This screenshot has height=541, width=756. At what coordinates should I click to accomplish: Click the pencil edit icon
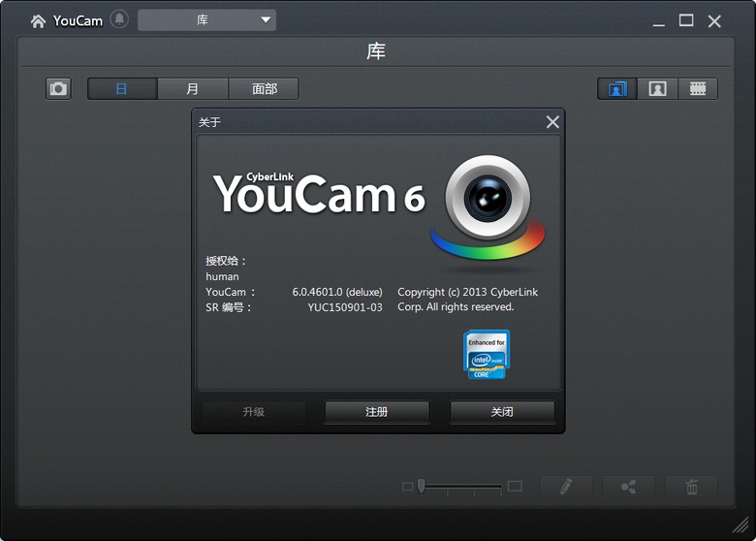(x=565, y=487)
